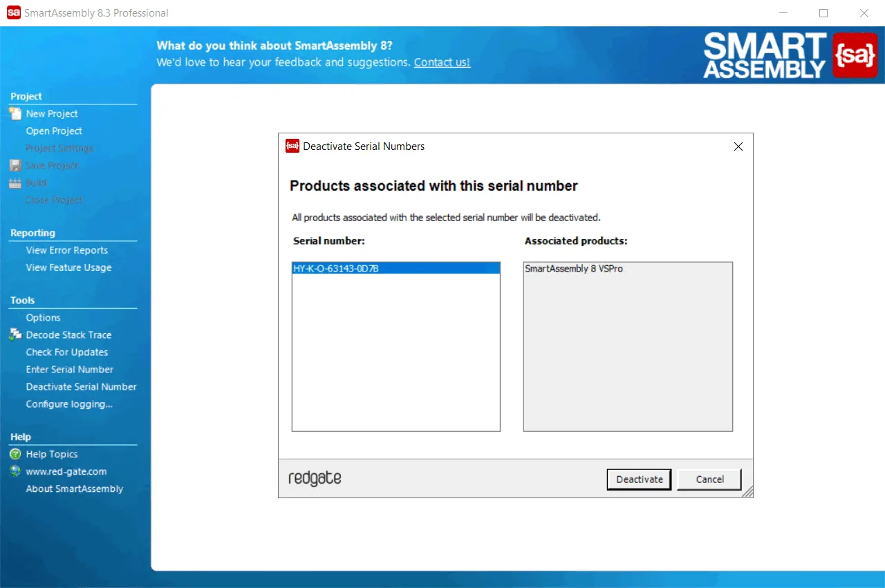Image resolution: width=885 pixels, height=588 pixels.
Task: Select Enter Serial Number
Action: (70, 369)
